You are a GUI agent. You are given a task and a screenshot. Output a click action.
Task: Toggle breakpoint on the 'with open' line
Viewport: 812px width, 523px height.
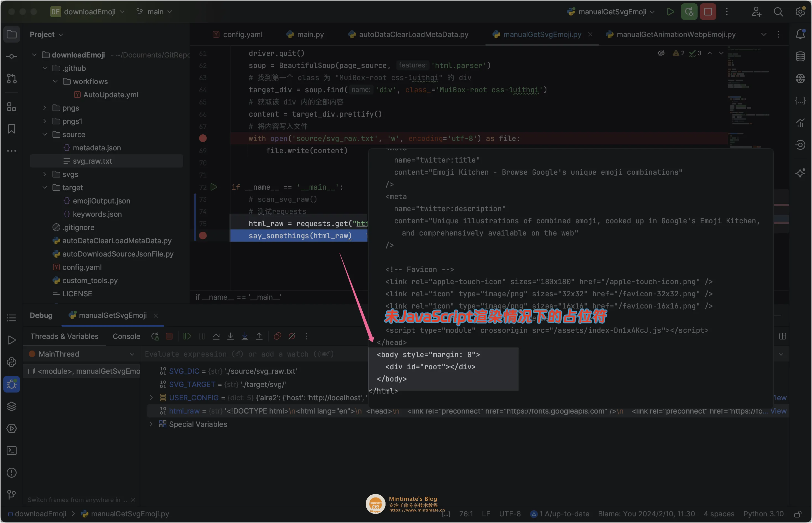click(203, 138)
